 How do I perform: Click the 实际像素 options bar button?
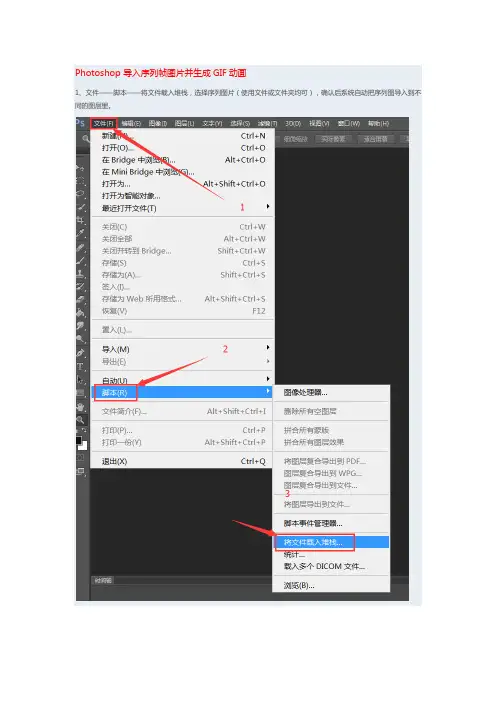coord(333,139)
